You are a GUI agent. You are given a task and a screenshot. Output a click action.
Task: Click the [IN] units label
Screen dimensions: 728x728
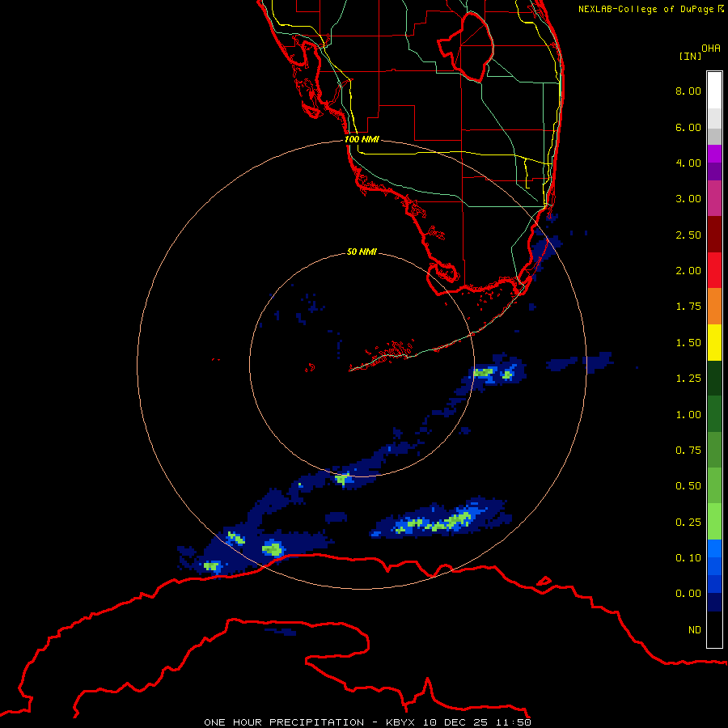pos(690,56)
